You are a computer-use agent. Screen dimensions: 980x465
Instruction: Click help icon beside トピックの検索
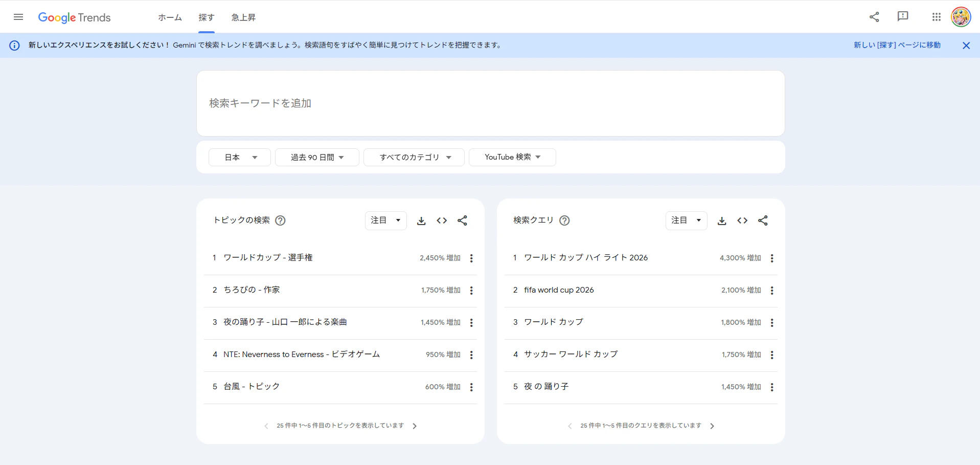coord(280,220)
